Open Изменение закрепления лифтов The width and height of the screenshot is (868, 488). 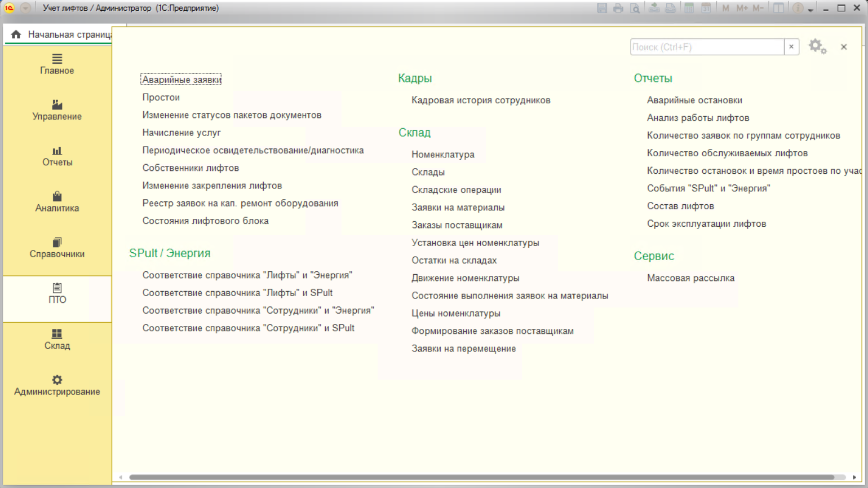click(x=212, y=185)
